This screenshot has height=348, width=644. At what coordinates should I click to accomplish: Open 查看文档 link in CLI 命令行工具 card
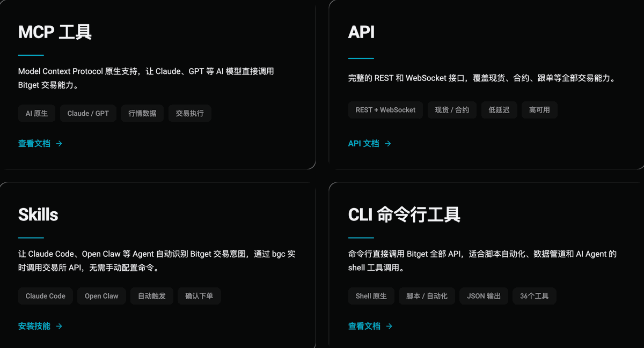364,326
